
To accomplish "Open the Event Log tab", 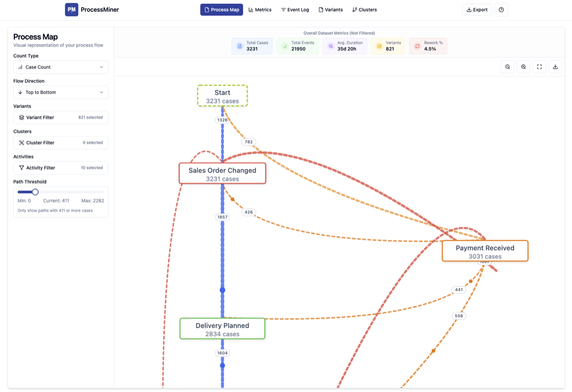I will click(x=295, y=10).
